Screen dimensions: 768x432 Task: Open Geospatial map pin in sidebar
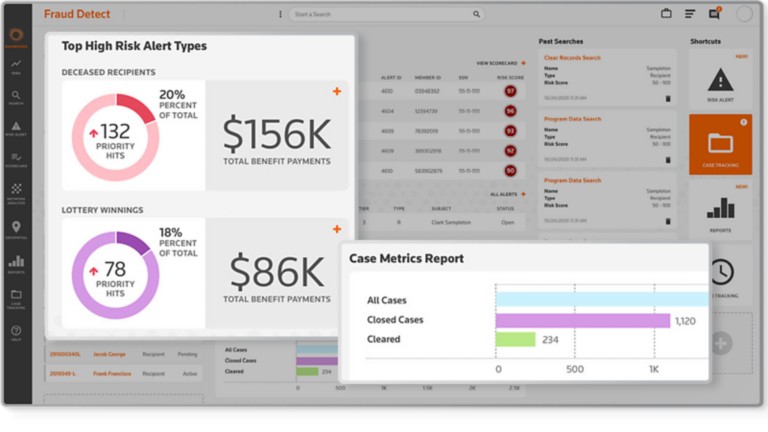tap(16, 230)
